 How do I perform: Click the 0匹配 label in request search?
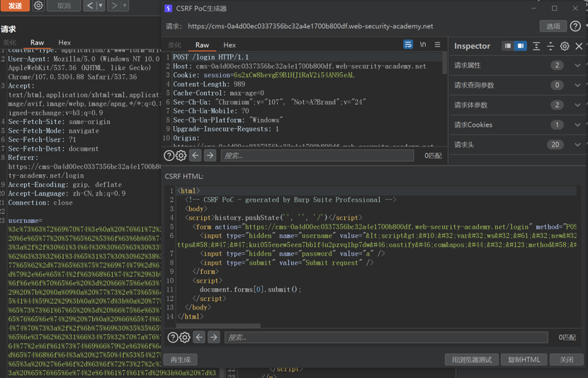point(433,156)
